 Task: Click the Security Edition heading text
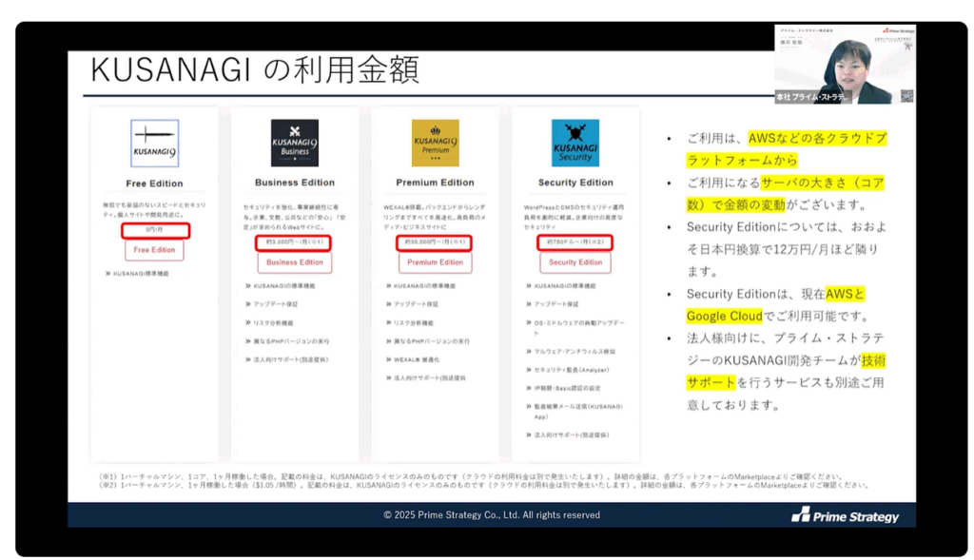click(575, 183)
